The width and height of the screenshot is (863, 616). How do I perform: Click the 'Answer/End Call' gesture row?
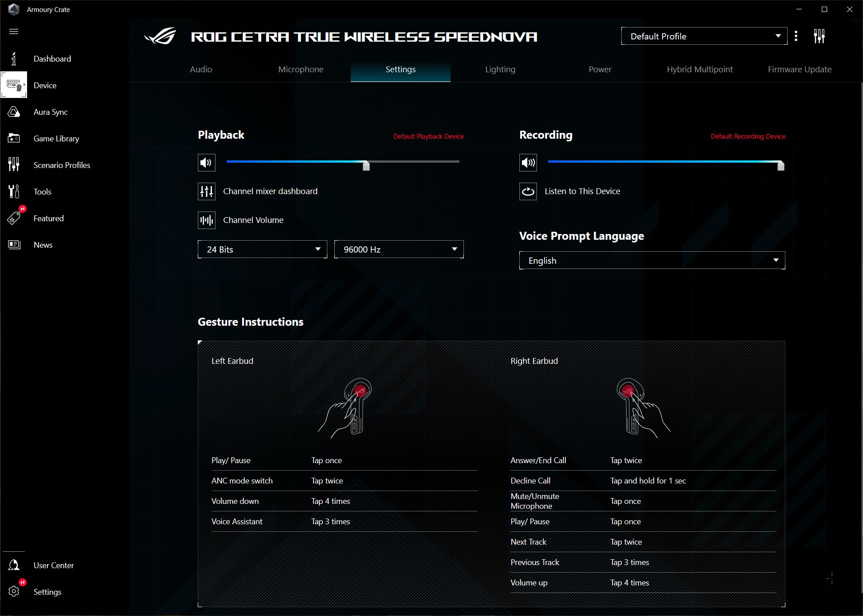click(643, 460)
